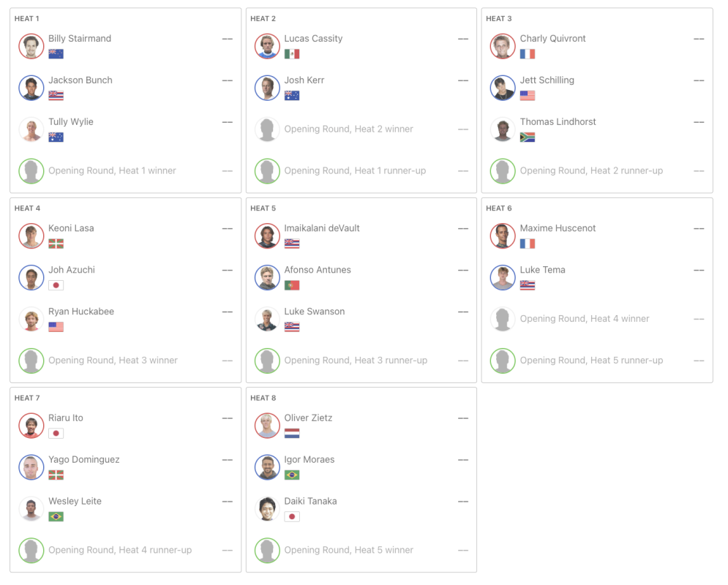Click Riaru Ito's avatar photo
The width and height of the screenshot is (728, 585).
(x=31, y=426)
